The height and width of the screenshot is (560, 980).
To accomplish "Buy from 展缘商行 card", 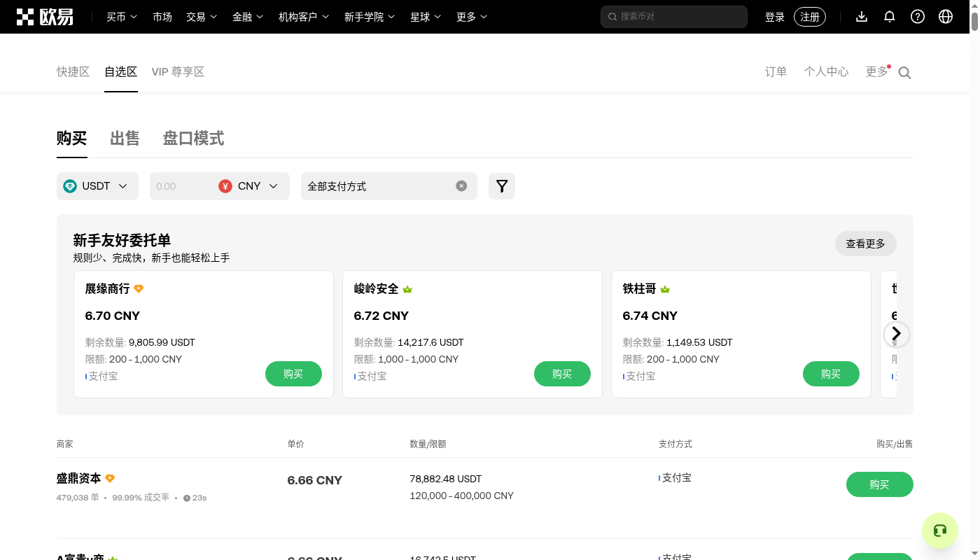I will (293, 374).
